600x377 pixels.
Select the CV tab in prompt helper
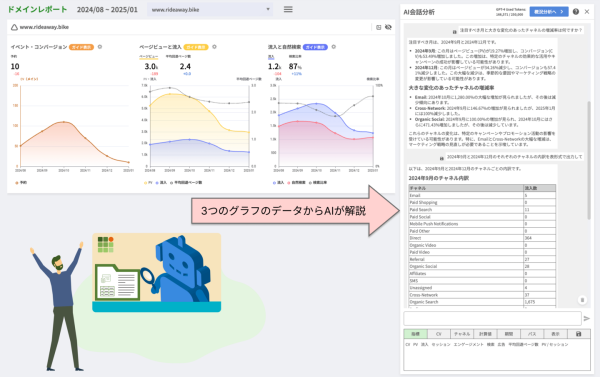click(x=439, y=334)
